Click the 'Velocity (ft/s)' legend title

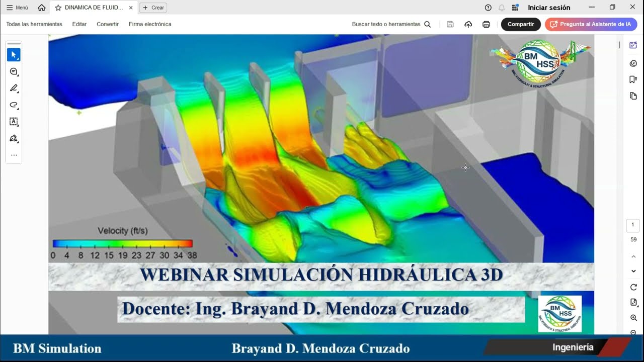tap(123, 231)
